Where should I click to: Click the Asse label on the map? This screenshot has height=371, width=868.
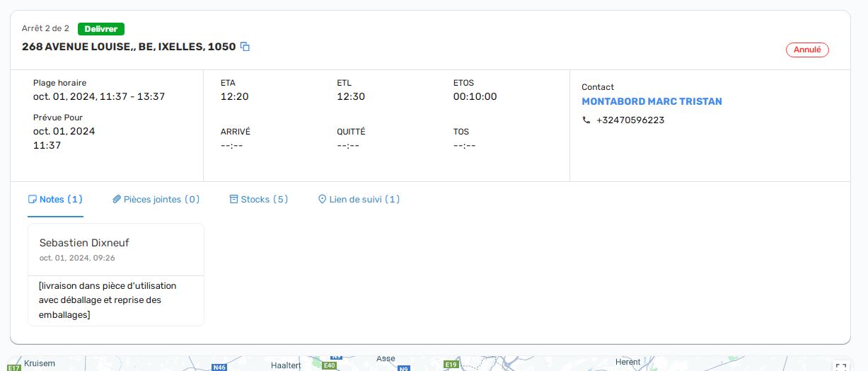(386, 359)
